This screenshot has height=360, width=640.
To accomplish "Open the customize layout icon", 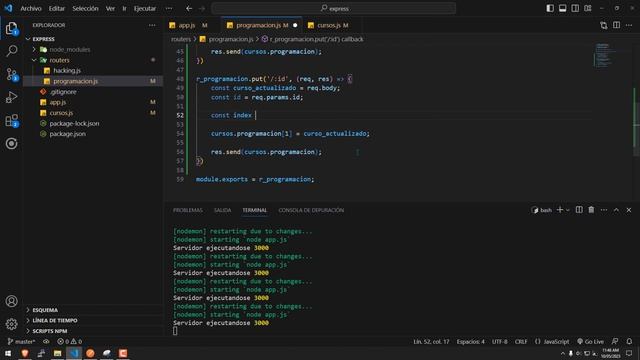I will (x=588, y=8).
